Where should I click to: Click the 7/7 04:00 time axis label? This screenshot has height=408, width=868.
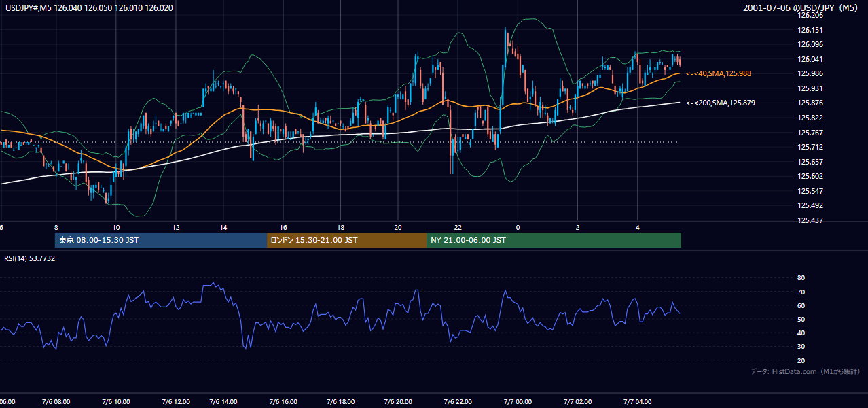pos(638,402)
